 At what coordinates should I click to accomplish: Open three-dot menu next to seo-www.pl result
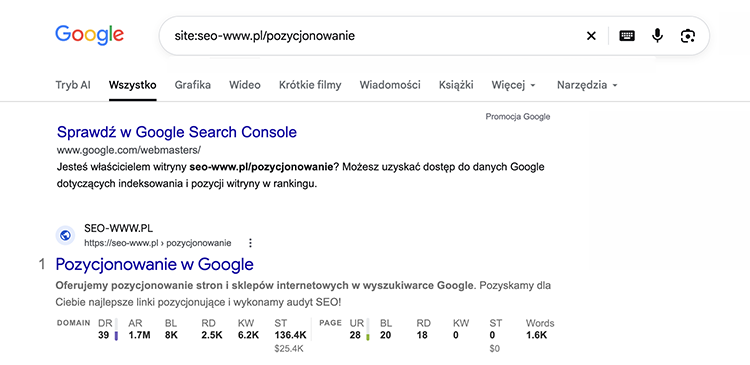250,243
